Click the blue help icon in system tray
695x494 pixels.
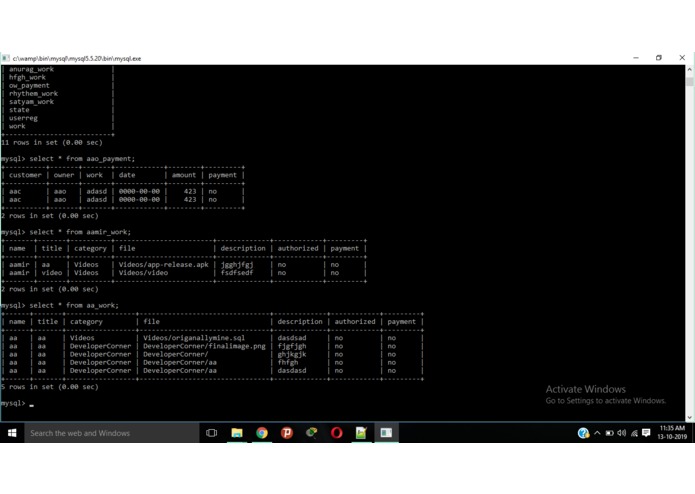(x=583, y=433)
